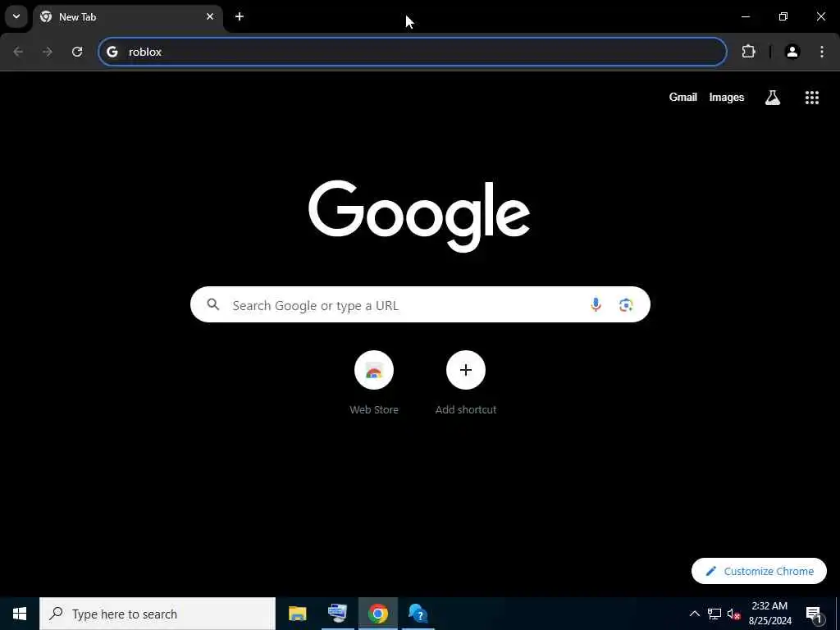Show hidden system tray icons
Screen dimensions: 840x630
(x=694, y=614)
